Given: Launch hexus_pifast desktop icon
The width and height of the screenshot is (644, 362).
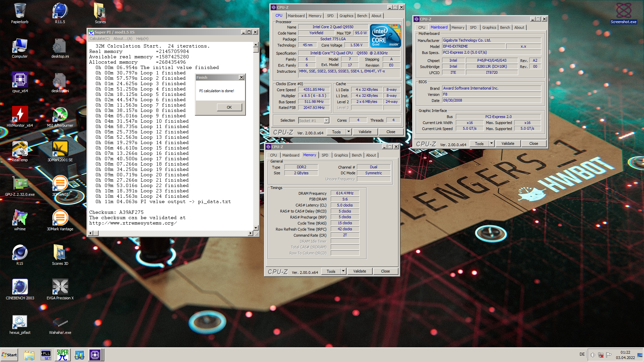Looking at the screenshot, I should tap(20, 324).
